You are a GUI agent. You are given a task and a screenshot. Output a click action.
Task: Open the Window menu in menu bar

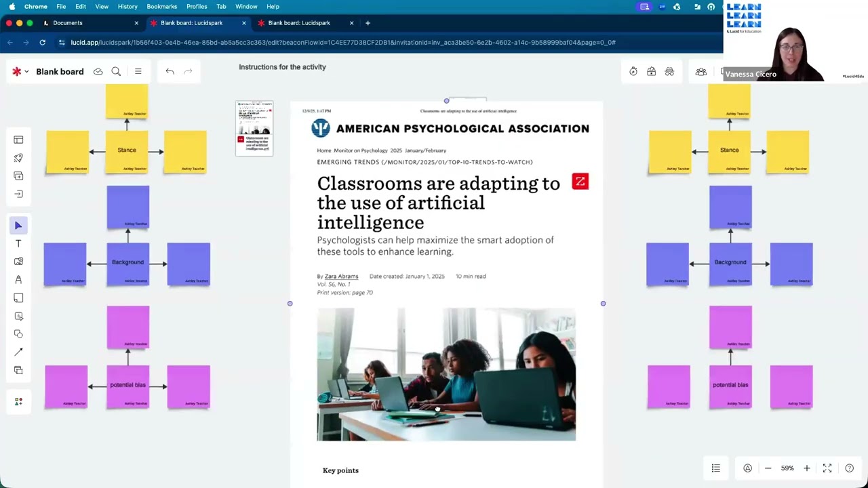[246, 7]
